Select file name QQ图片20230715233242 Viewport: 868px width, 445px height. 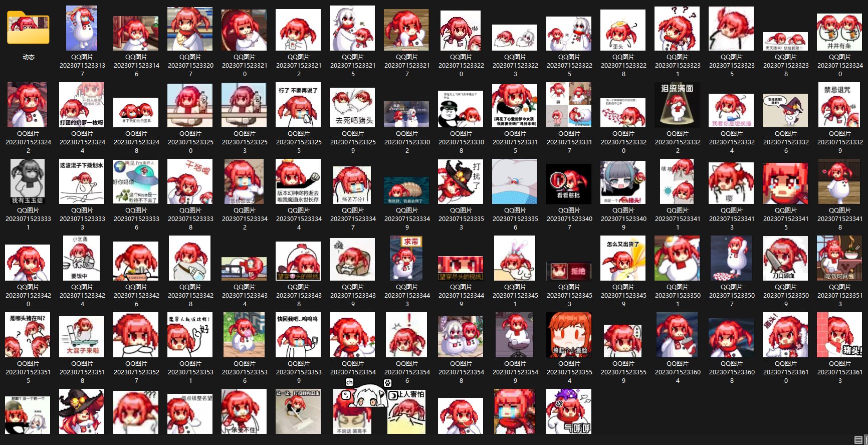coord(28,142)
